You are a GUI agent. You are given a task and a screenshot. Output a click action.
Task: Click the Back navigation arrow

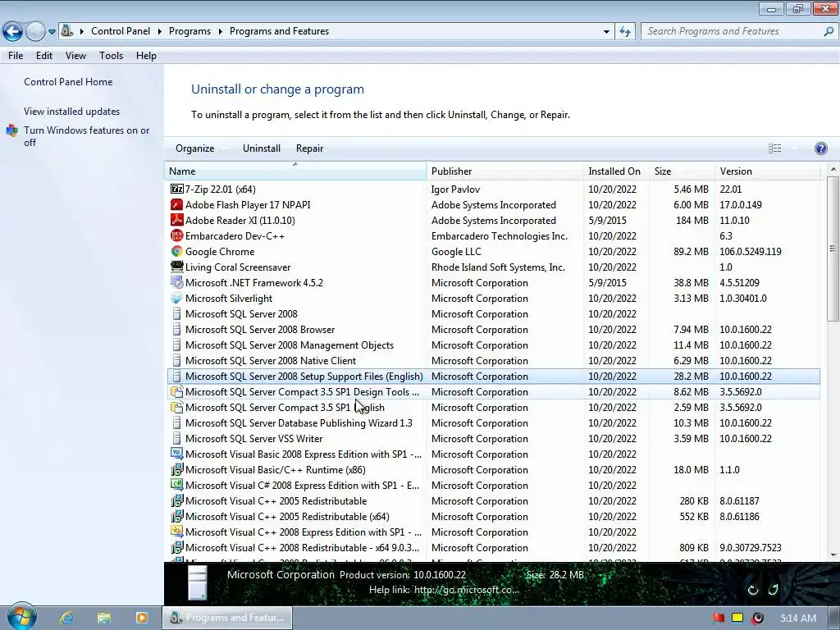click(13, 31)
